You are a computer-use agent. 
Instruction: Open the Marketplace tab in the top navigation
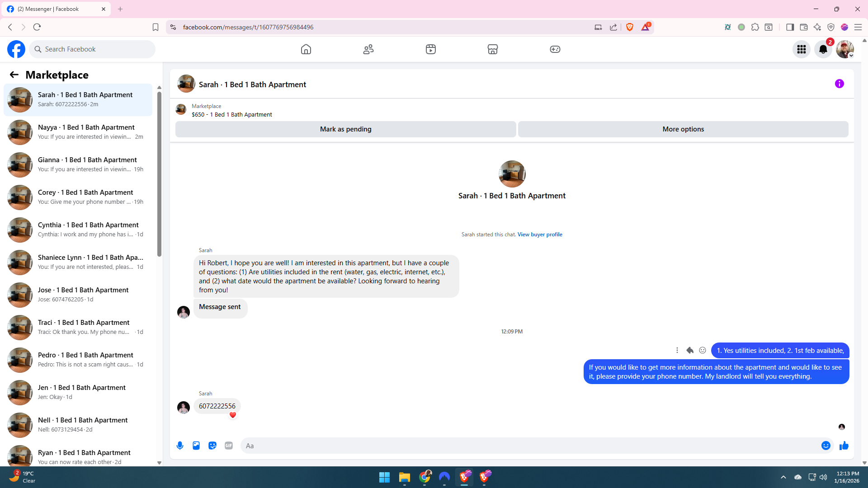tap(493, 49)
